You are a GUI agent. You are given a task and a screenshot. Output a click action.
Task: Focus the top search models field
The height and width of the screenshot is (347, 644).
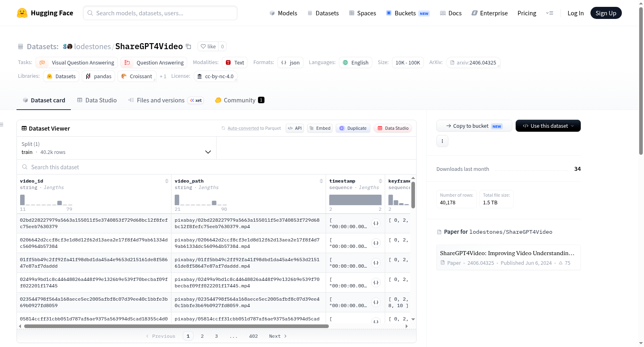pyautogui.click(x=160, y=13)
